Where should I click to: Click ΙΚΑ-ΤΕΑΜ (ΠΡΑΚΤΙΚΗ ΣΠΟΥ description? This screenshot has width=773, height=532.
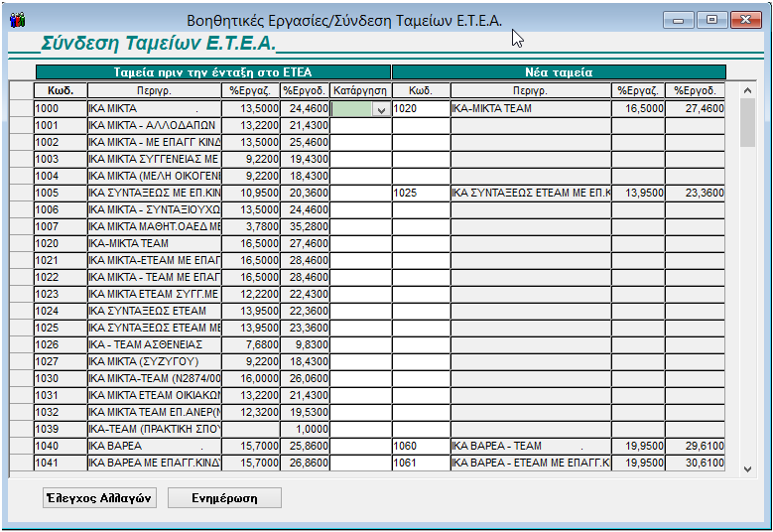point(155,429)
